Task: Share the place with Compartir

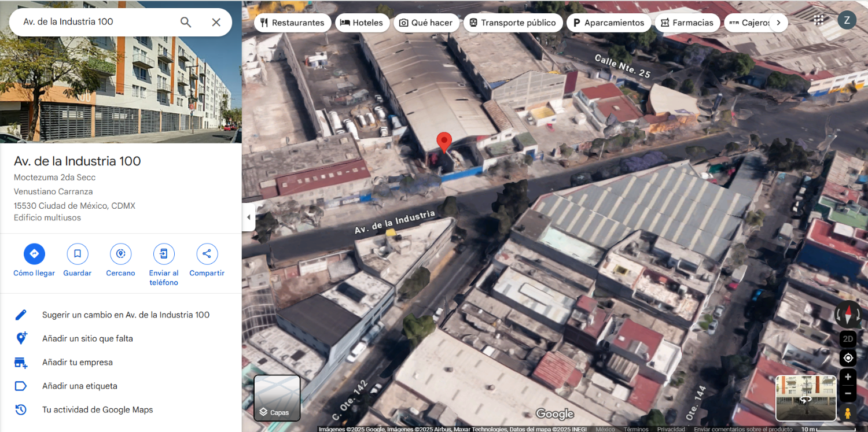Action: [x=207, y=260]
